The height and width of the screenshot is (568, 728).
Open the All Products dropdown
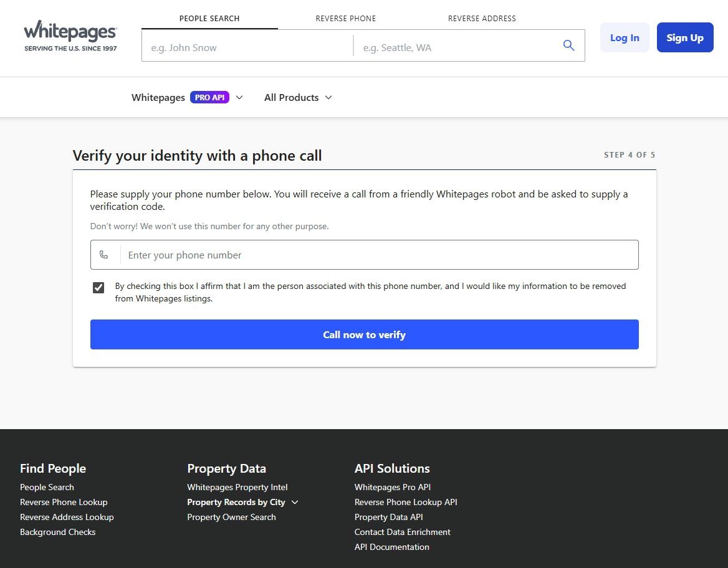[x=298, y=97]
